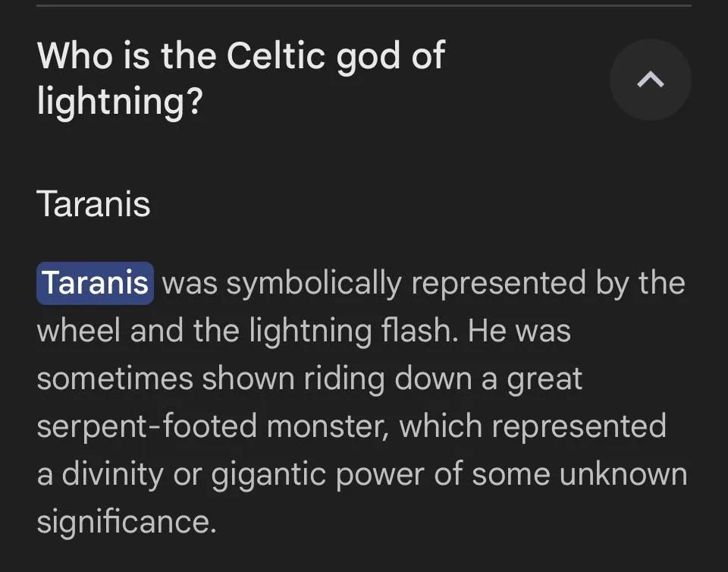The image size is (728, 572).
Task: Click the word 'serpent-footed' in the paragraph
Action: 146,427
